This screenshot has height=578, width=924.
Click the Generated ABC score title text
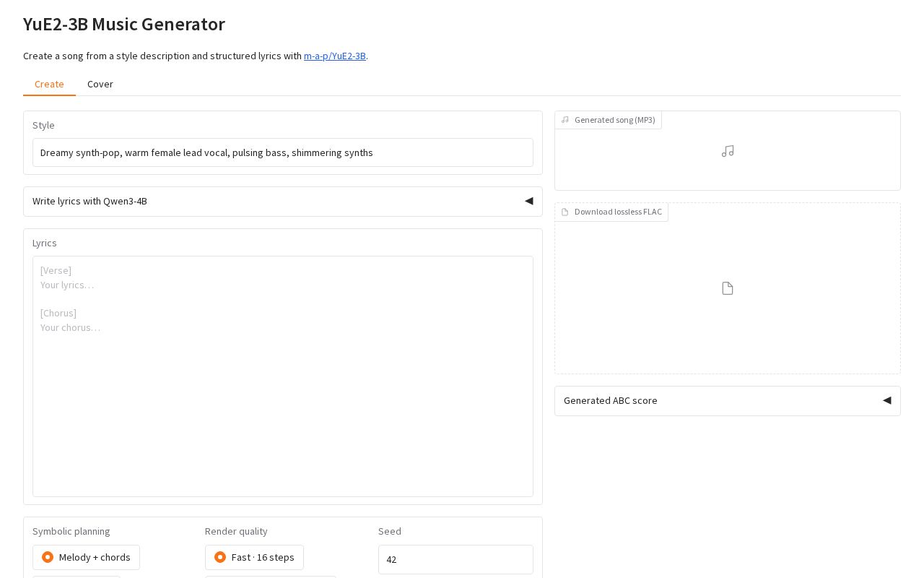pyautogui.click(x=611, y=400)
